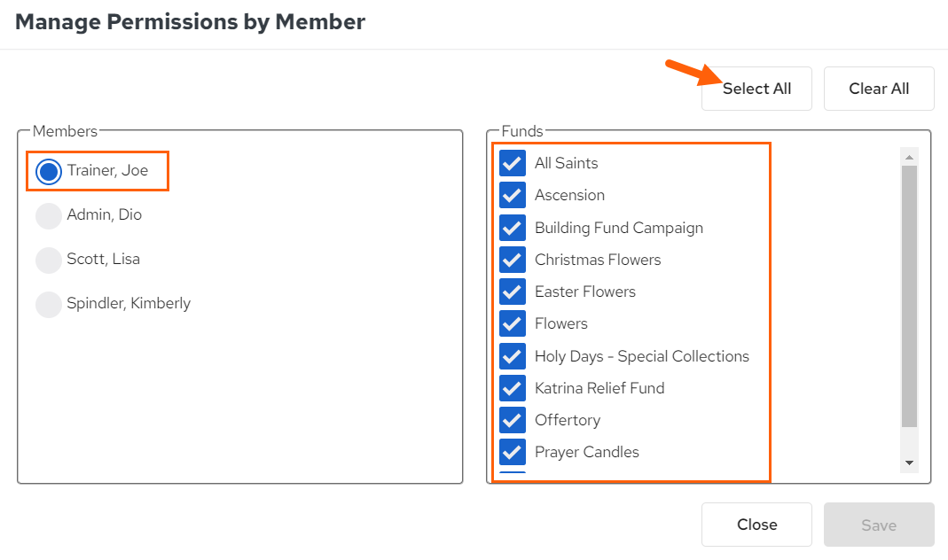The image size is (948, 560).
Task: Toggle the Prayer Candles checkbox
Action: point(512,452)
